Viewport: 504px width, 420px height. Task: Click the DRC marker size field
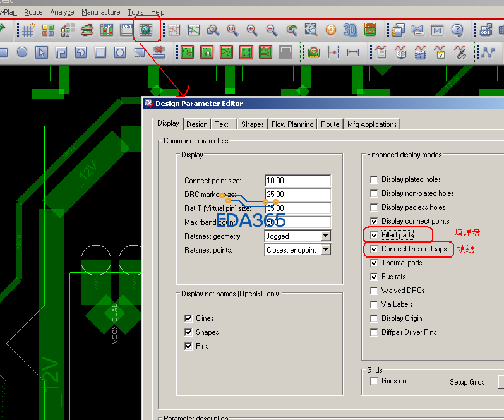(297, 195)
